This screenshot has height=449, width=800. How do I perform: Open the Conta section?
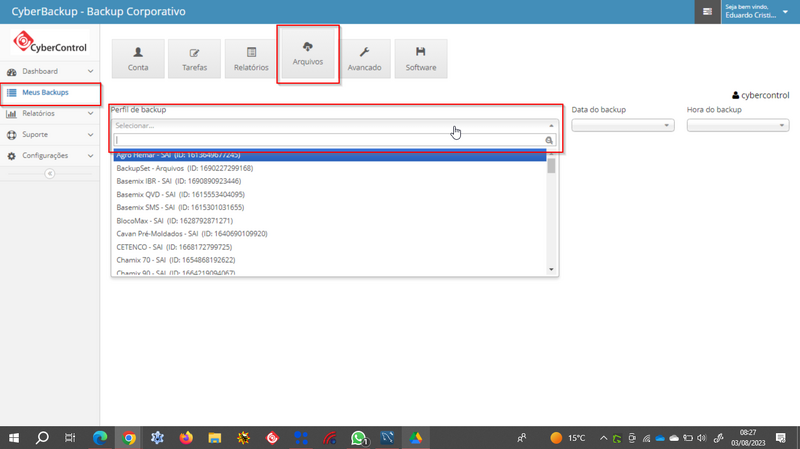138,59
